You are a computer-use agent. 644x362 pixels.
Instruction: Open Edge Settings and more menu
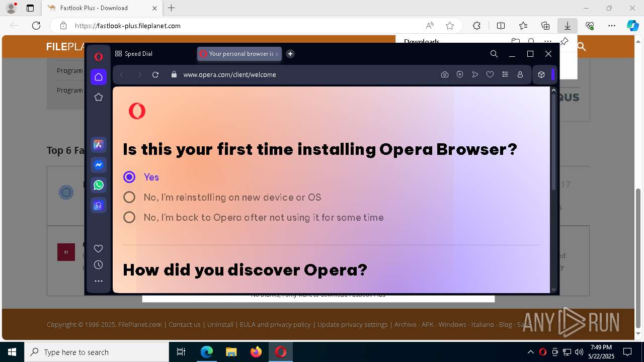coord(612,26)
